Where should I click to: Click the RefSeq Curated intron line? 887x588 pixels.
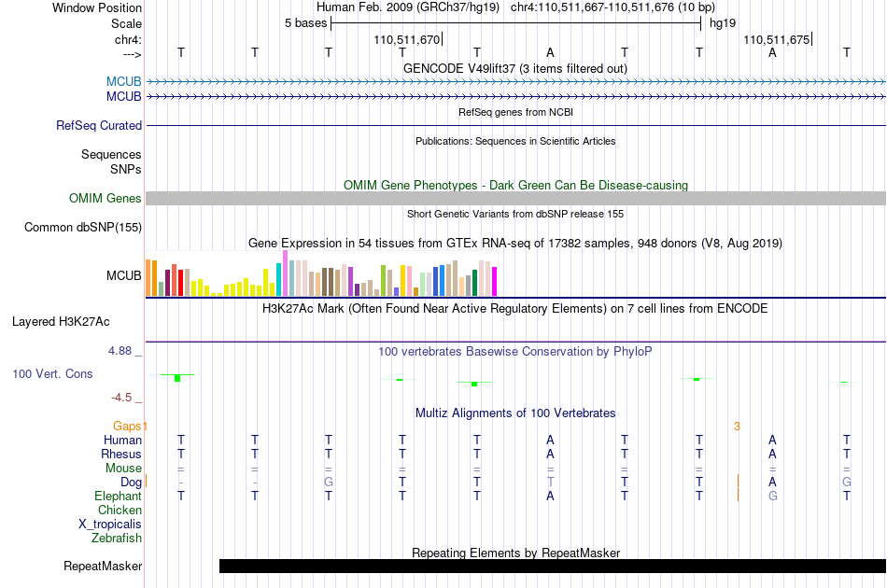tap(516, 125)
